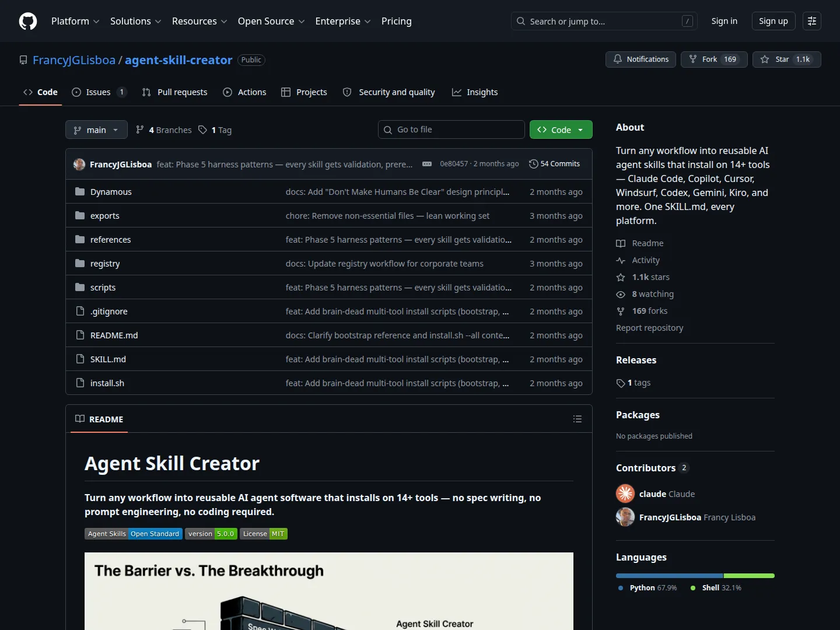840x630 pixels.
Task: View the 54 Commits history
Action: [554, 164]
